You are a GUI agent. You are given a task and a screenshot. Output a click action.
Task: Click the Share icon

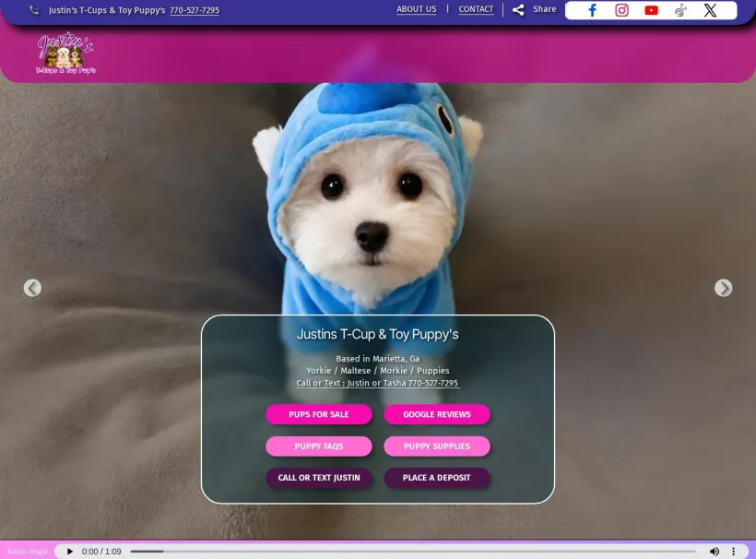518,9
